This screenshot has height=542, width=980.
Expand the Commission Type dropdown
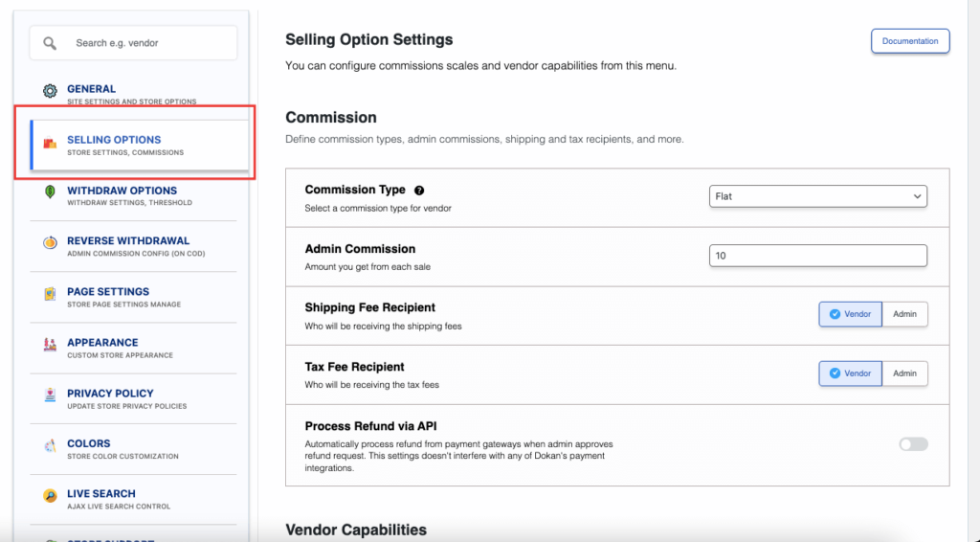pyautogui.click(x=817, y=196)
